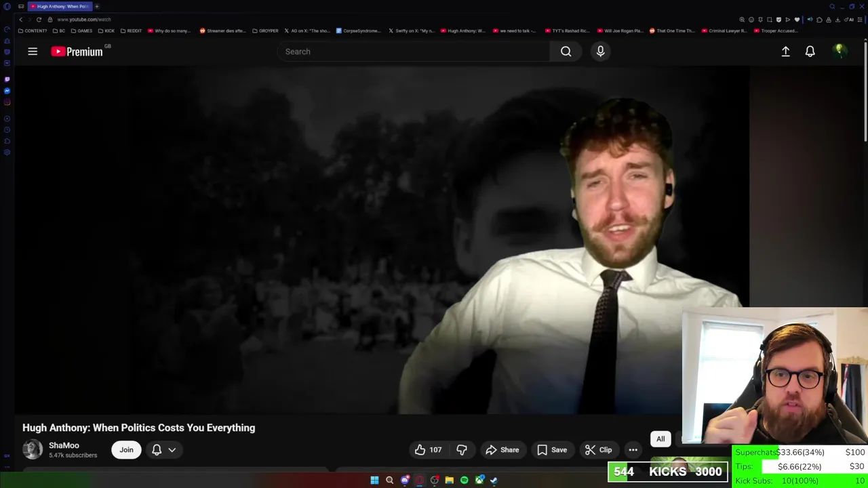The width and height of the screenshot is (868, 488).
Task: Dislike the video
Action: click(462, 450)
